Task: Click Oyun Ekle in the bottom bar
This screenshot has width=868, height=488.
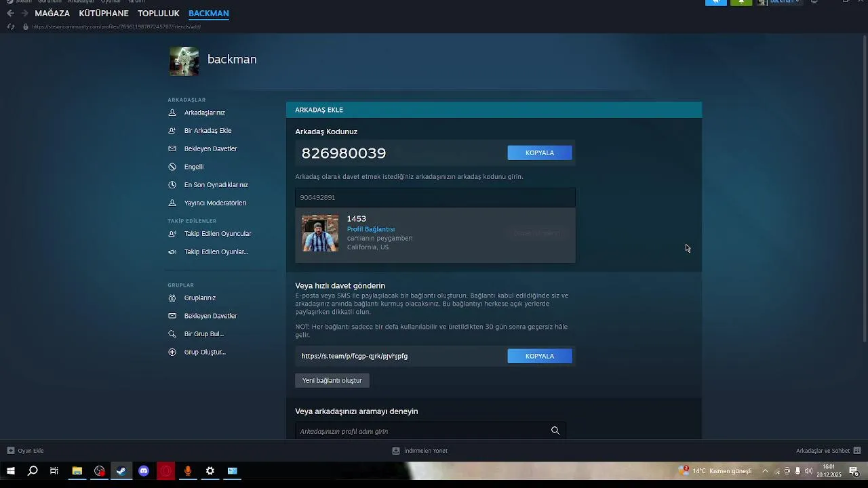Action: (x=26, y=451)
